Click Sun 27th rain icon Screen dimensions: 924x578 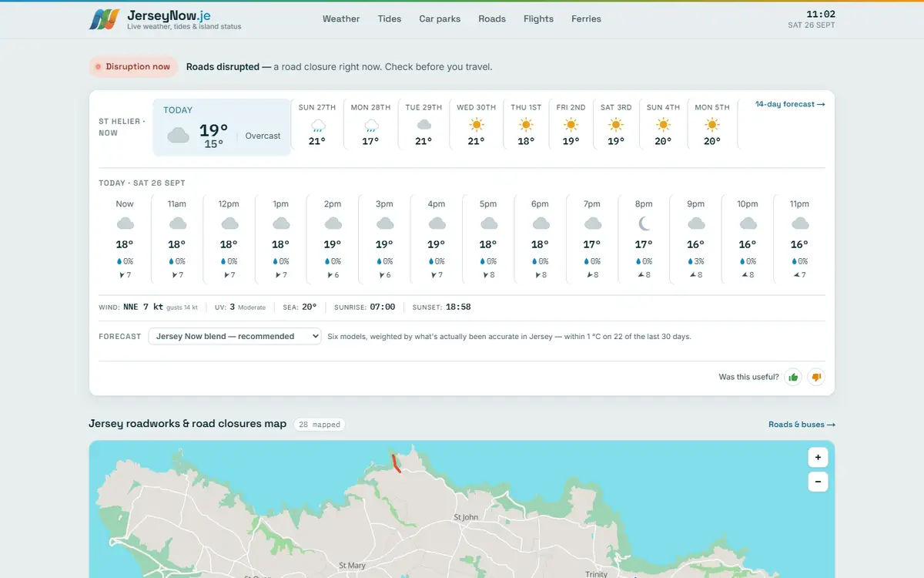[x=317, y=125]
